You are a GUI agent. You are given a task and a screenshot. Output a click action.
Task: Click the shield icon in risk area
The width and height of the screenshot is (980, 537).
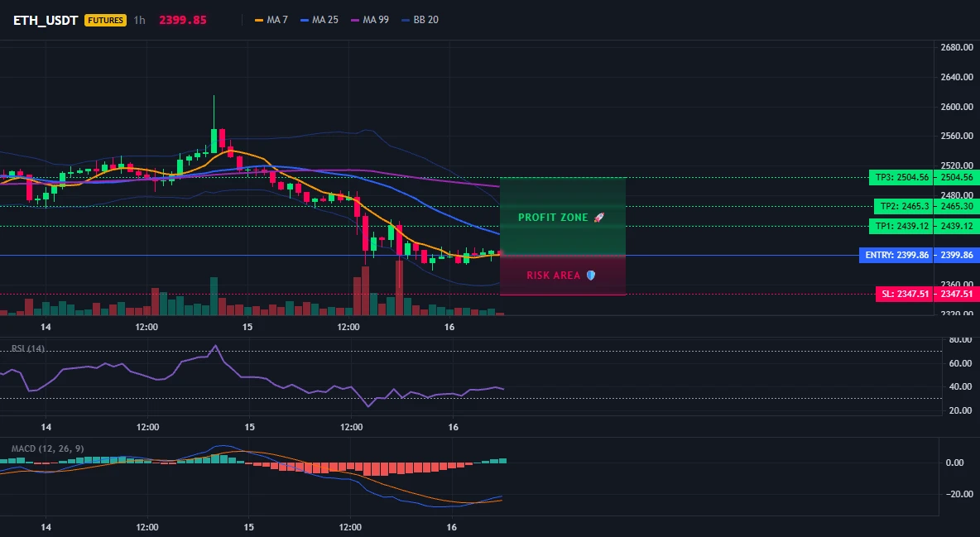tap(591, 275)
